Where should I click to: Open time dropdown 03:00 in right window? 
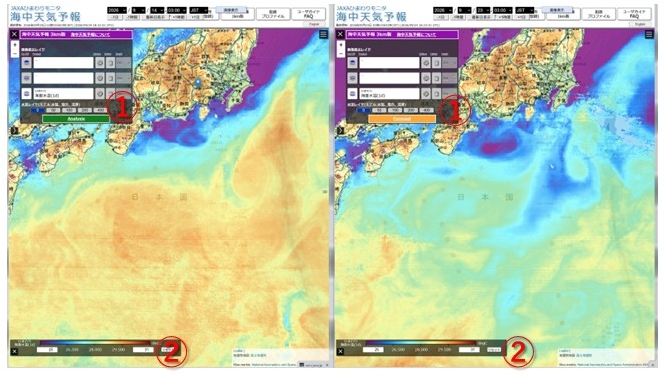pyautogui.click(x=502, y=10)
